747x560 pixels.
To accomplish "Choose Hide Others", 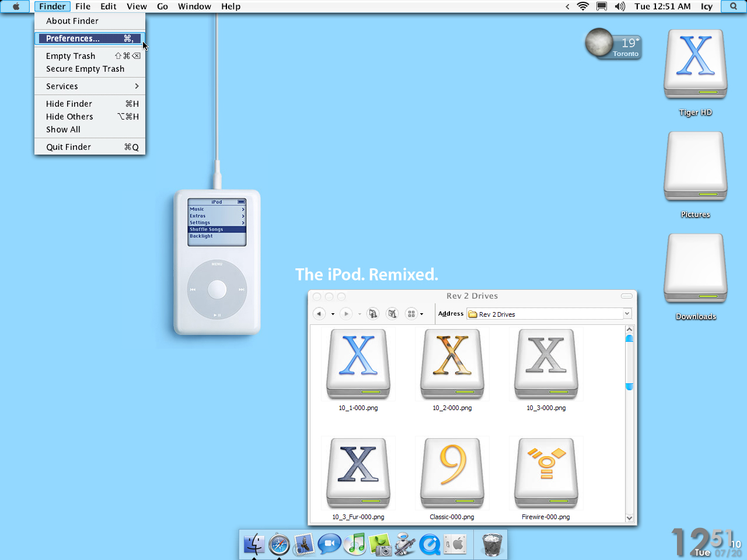I will coord(90,117).
